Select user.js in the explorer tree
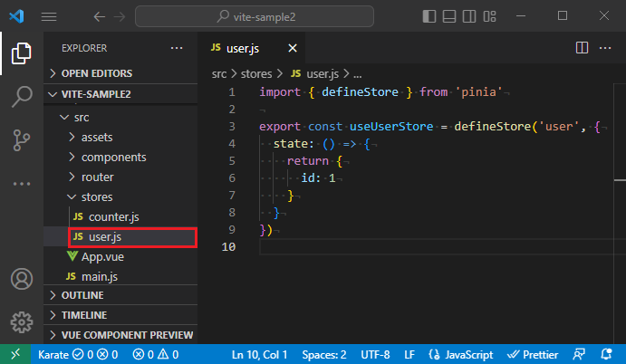 coord(120,237)
